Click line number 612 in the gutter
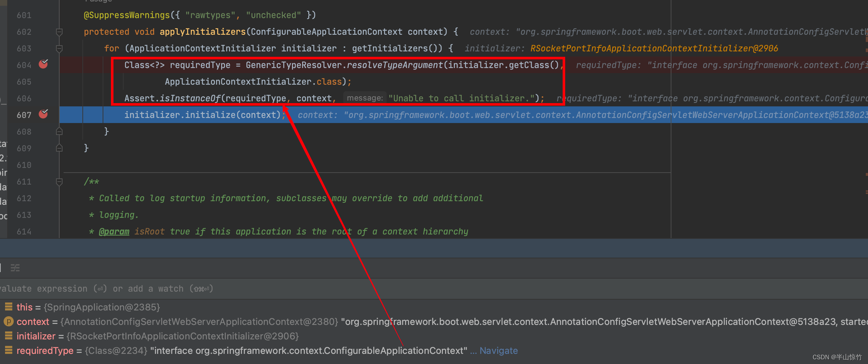The width and height of the screenshot is (868, 364). (24, 198)
